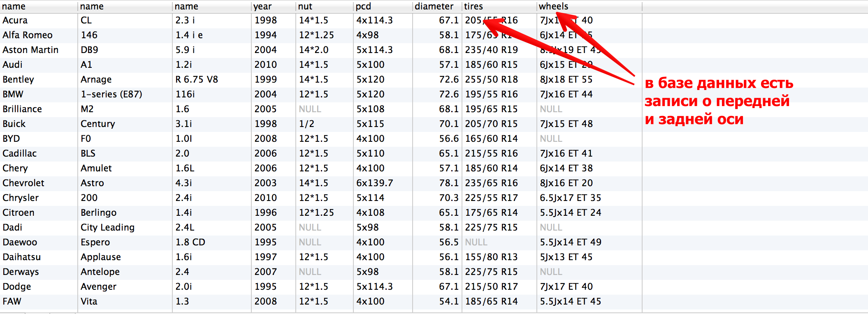
Task: Click the name header above Acura
Action: point(39,6)
